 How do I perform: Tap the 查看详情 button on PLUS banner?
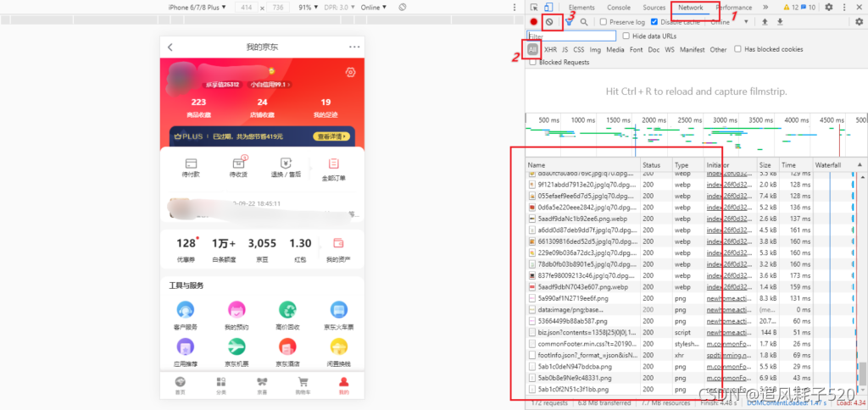coord(331,136)
